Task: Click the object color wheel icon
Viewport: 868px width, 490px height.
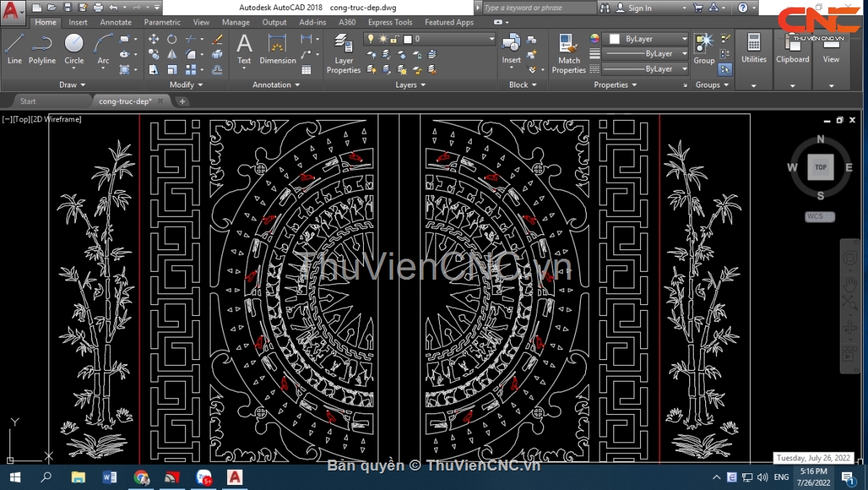Action: (595, 38)
